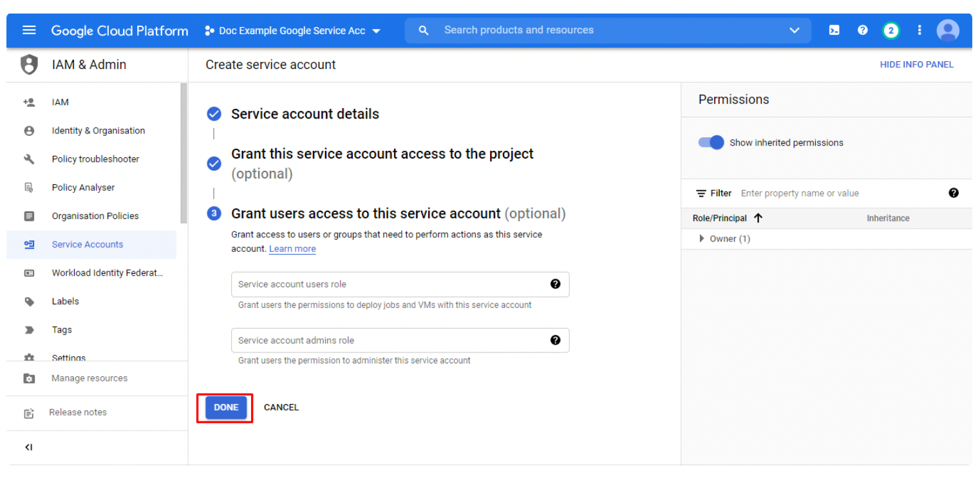Open the Learn more link

click(x=292, y=249)
